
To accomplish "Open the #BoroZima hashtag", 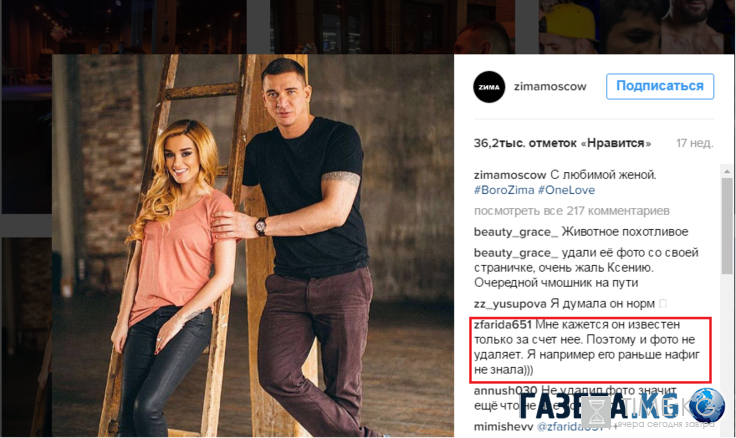I will click(x=504, y=190).
